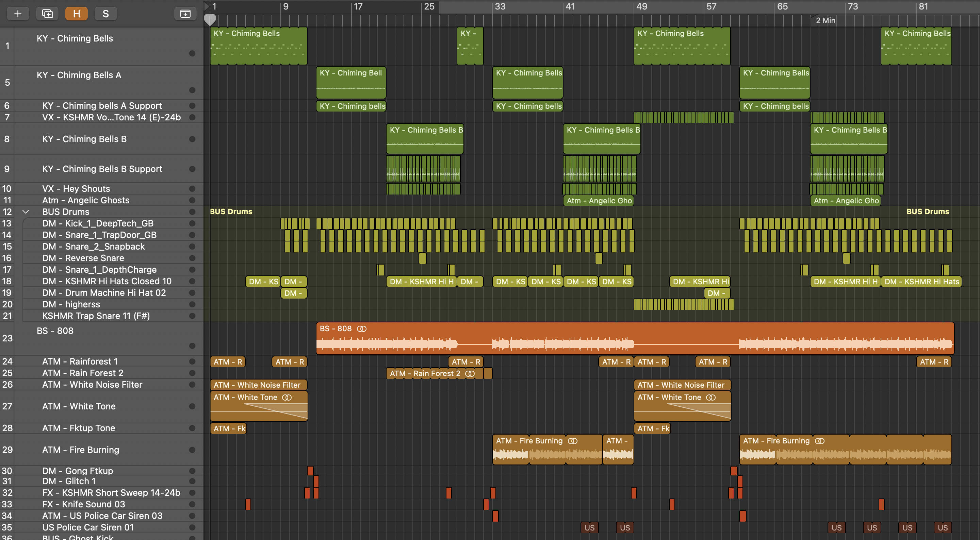Toggle the S solo button in header
The width and height of the screenshot is (980, 540).
click(106, 14)
